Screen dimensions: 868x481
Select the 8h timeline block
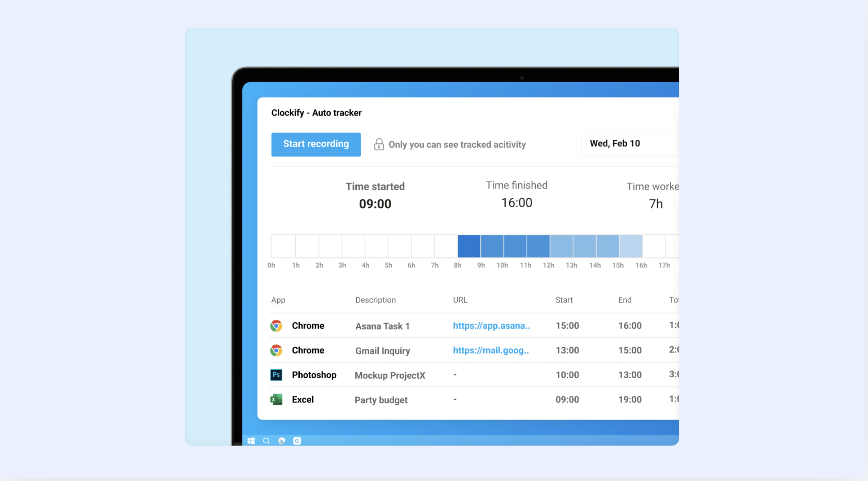coord(469,246)
